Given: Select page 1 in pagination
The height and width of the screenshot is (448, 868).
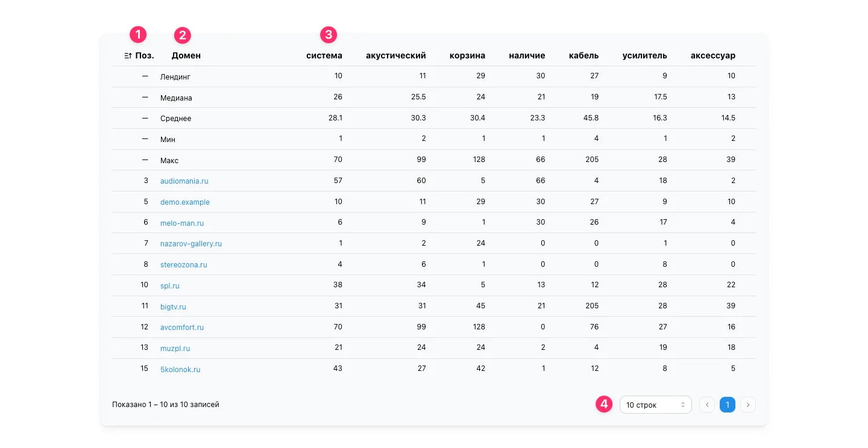Looking at the screenshot, I should [x=728, y=405].
